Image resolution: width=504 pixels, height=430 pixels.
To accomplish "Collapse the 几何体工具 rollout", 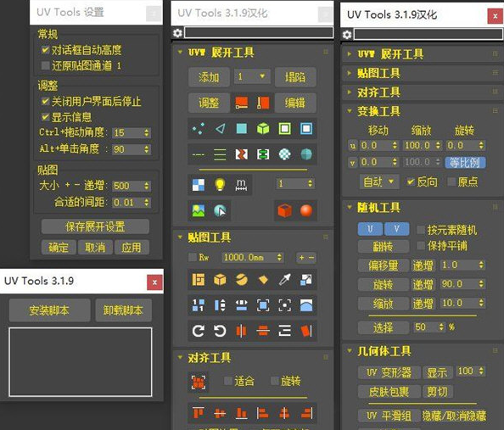I will pos(350,350).
